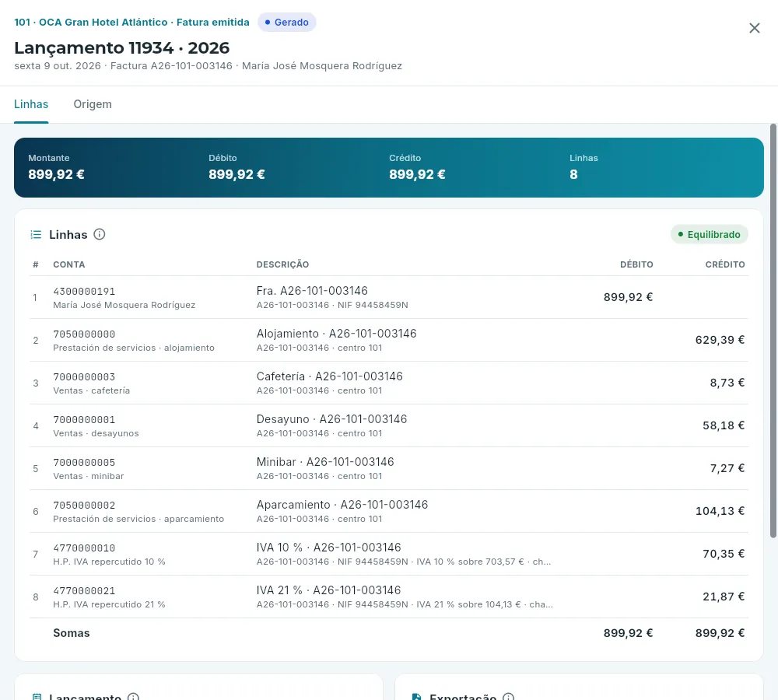The width and height of the screenshot is (778, 700).
Task: Click the Aparcamiento line description
Action: pos(342,505)
